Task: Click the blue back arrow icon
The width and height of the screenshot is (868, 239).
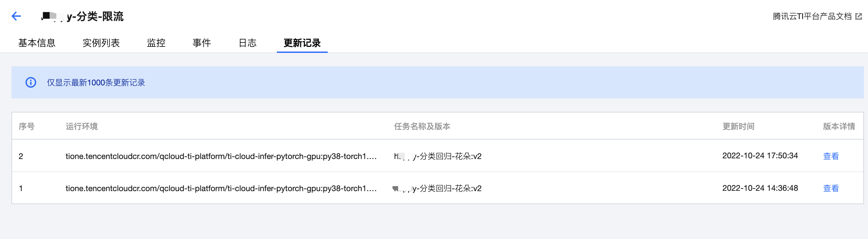Action: tap(16, 16)
